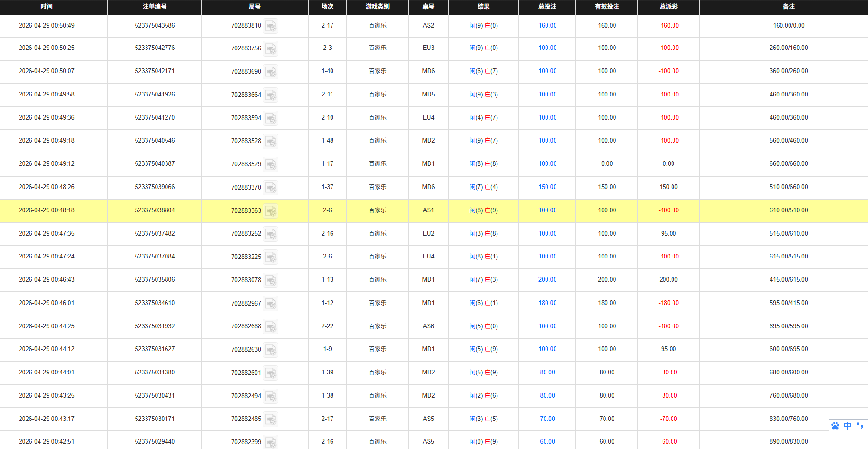Open total bet 160.00 for order 523375043586
The image size is (868, 449).
tap(547, 26)
